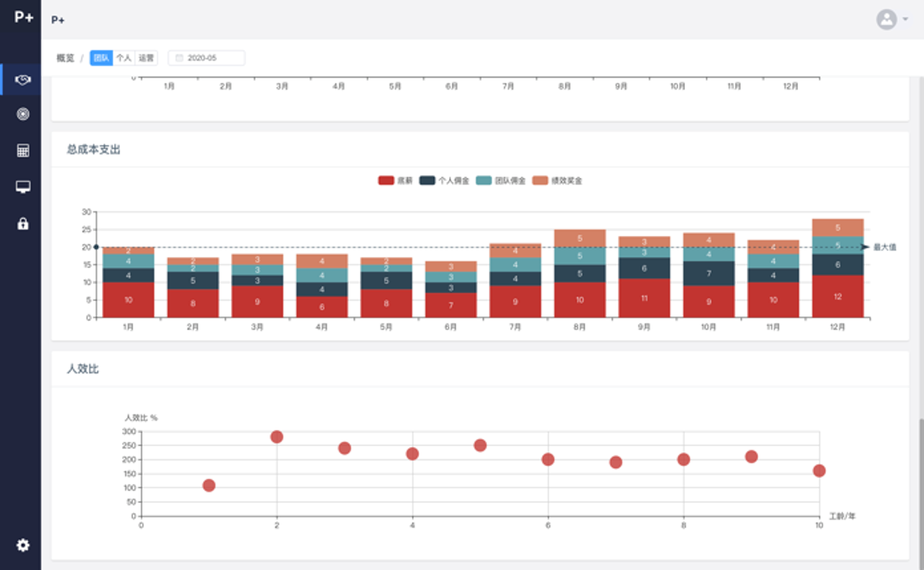This screenshot has width=924, height=570.
Task: Click the P+ logo in sidebar
Action: pos(23,17)
